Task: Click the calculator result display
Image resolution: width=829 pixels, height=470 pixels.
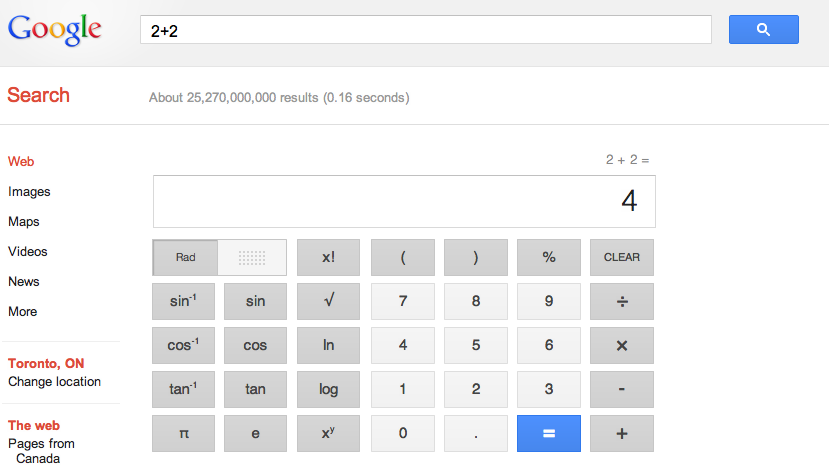Action: (404, 201)
